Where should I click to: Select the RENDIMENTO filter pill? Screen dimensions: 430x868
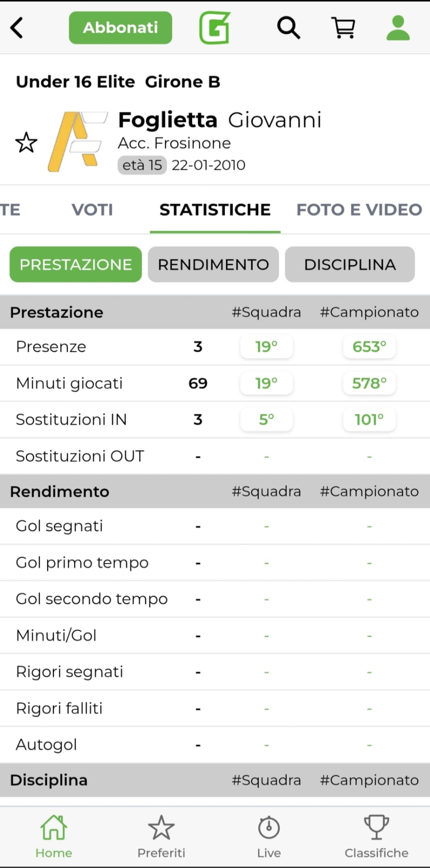coord(213,264)
